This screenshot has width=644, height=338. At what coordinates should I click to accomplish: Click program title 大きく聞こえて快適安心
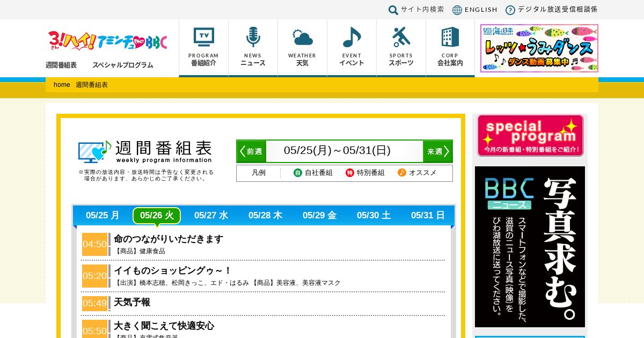click(x=164, y=326)
